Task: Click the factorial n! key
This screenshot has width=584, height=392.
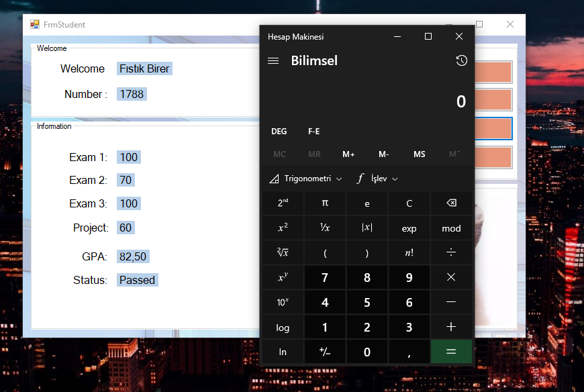Action: click(x=409, y=252)
